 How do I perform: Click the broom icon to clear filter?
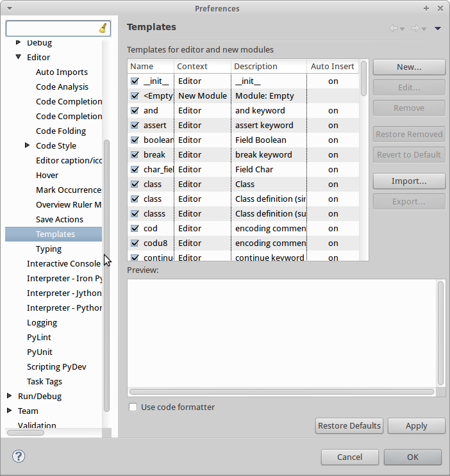(103, 28)
